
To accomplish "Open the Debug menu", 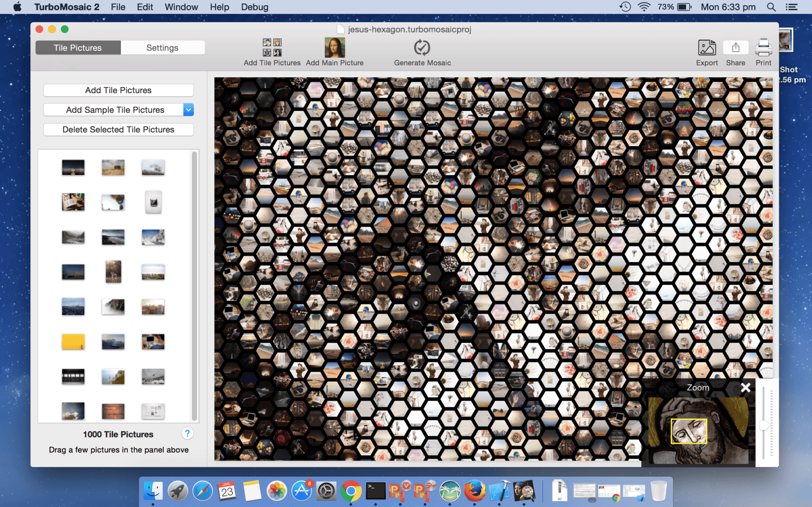I will [x=255, y=7].
